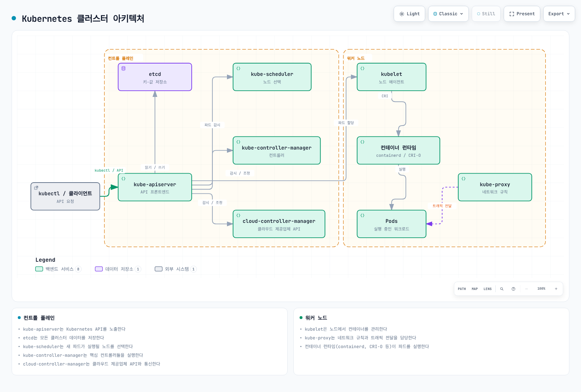Screen dimensions: 581x392
Task: Click the code icon on 컨테이너 런타임
Action: point(362,142)
